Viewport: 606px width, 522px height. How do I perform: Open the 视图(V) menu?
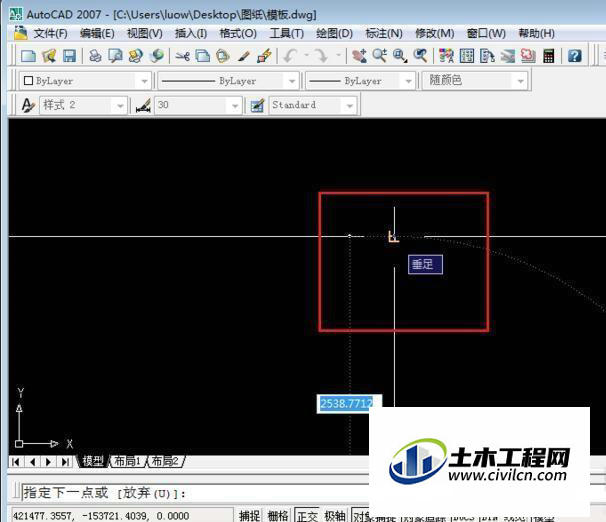(145, 34)
